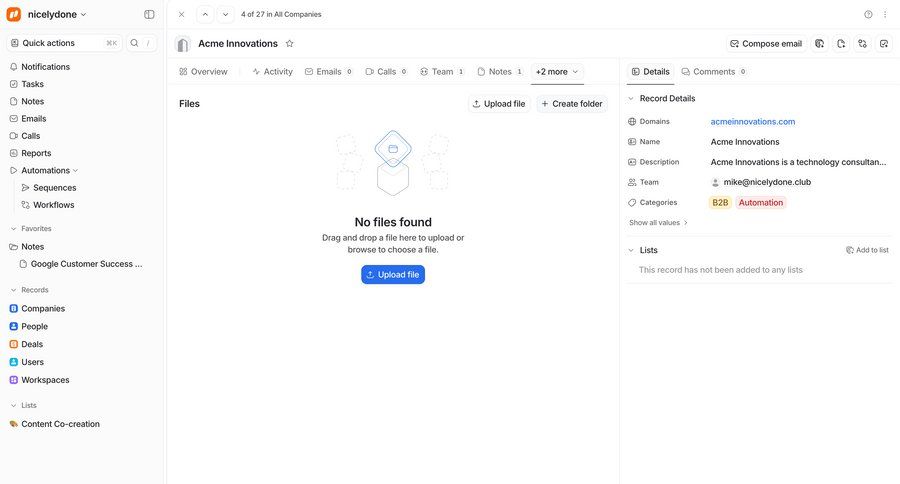Click the last icon in record header
900x484 pixels.
[884, 44]
